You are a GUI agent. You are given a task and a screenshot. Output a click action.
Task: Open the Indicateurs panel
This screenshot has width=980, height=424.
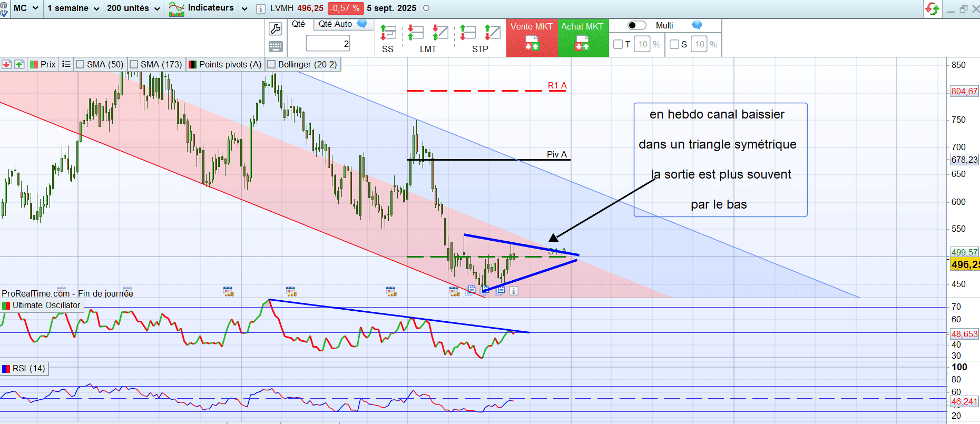[201, 8]
